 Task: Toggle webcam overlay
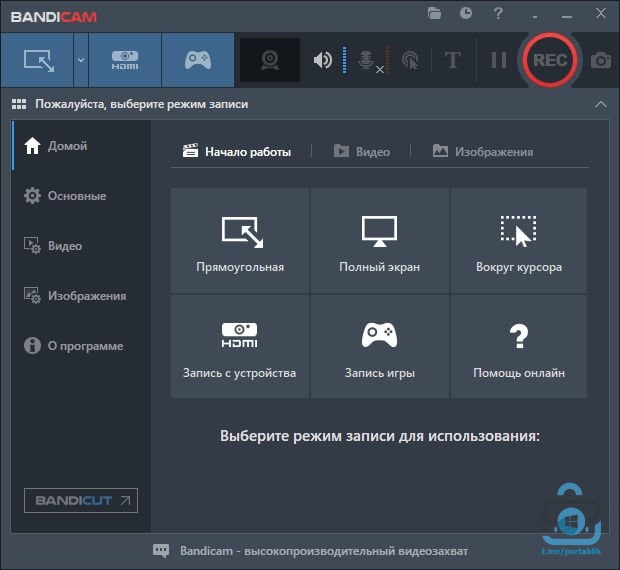tap(270, 60)
